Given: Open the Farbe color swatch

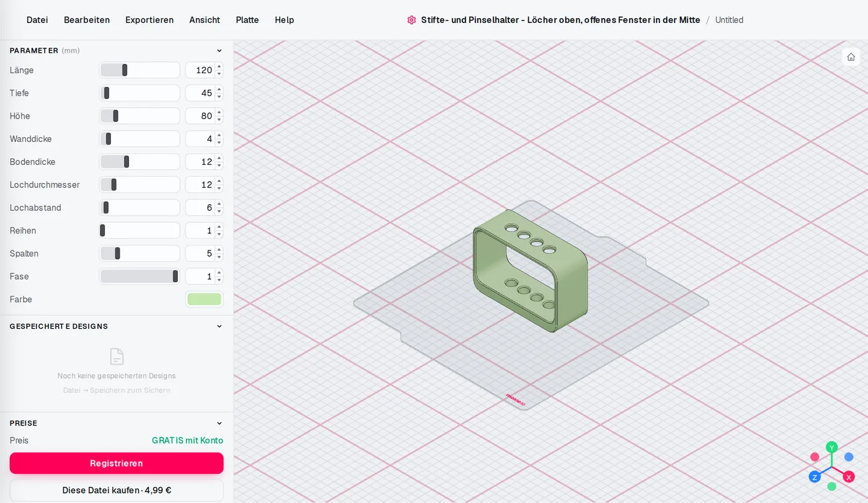Looking at the screenshot, I should click(x=204, y=300).
